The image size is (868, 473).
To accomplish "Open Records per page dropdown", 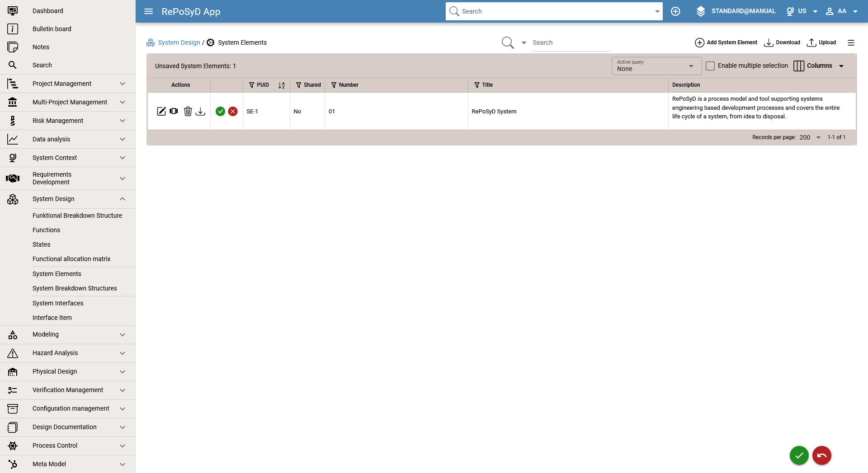I will point(810,137).
